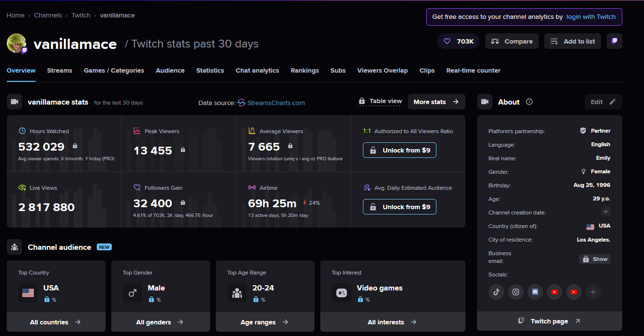Click Edit in the About panel

pos(603,102)
